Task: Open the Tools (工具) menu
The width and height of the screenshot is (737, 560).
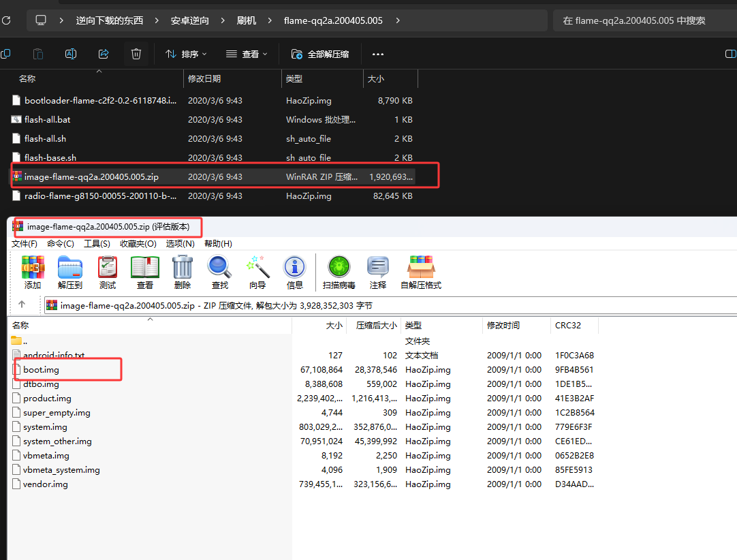Action: coord(97,244)
